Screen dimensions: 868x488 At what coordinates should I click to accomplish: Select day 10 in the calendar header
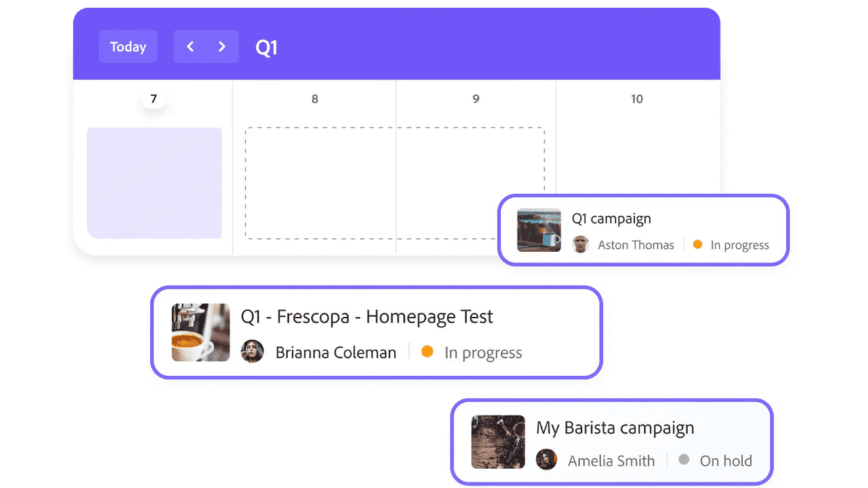(636, 98)
